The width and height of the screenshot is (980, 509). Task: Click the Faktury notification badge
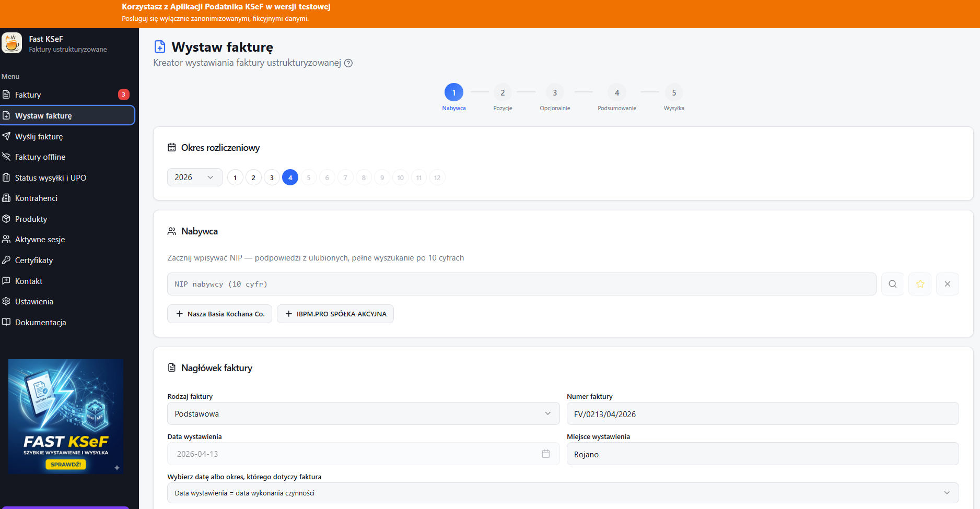123,94
